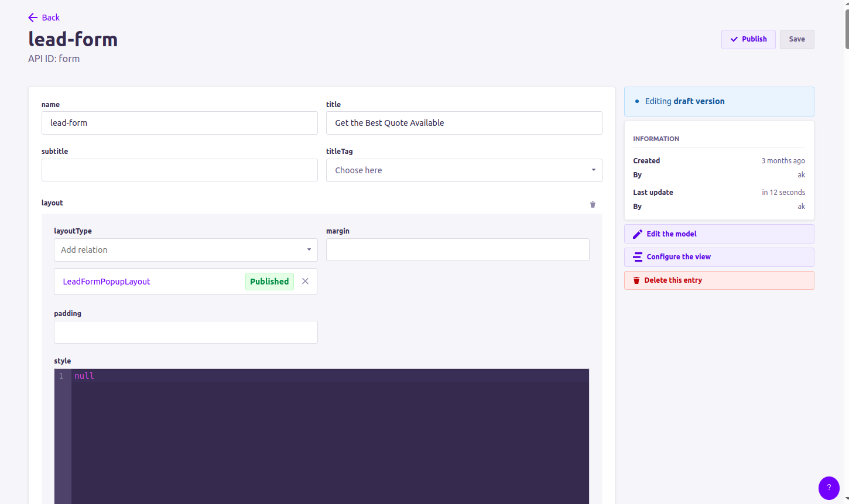The height and width of the screenshot is (504, 849).
Task: Expand the layoutType Add relation dropdown
Action: pos(186,250)
